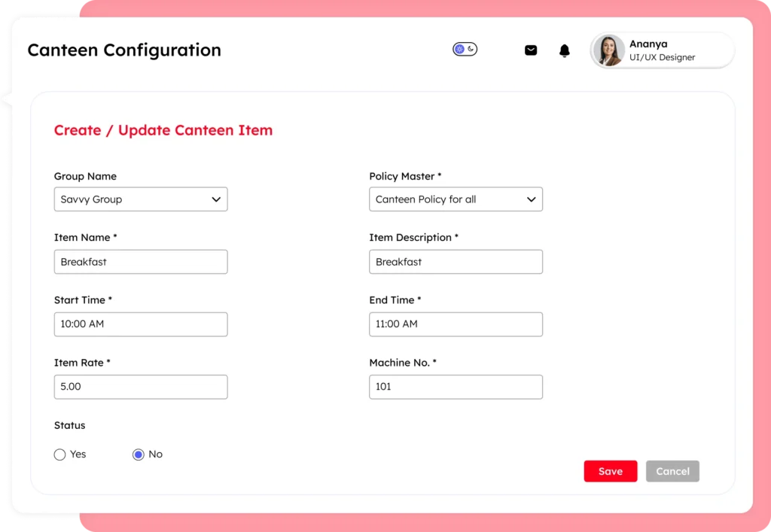
Task: Click the Policy Master label
Action: (x=405, y=176)
